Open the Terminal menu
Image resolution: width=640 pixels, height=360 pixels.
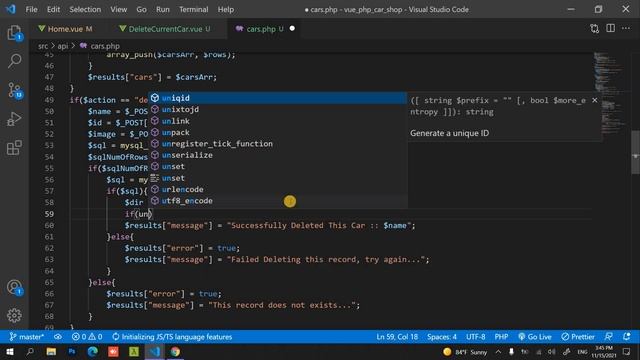coord(193,9)
